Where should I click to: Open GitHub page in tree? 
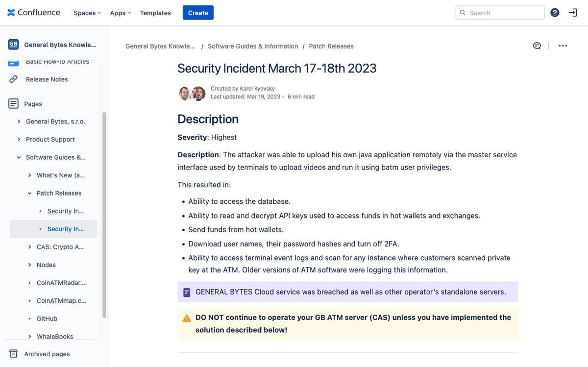[x=47, y=318]
